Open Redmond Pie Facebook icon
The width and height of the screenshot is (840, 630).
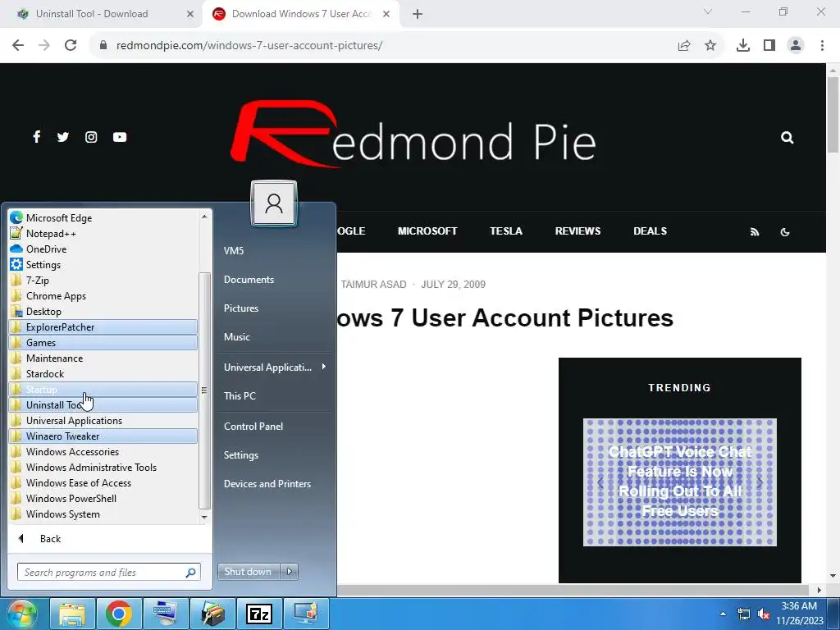click(x=36, y=137)
